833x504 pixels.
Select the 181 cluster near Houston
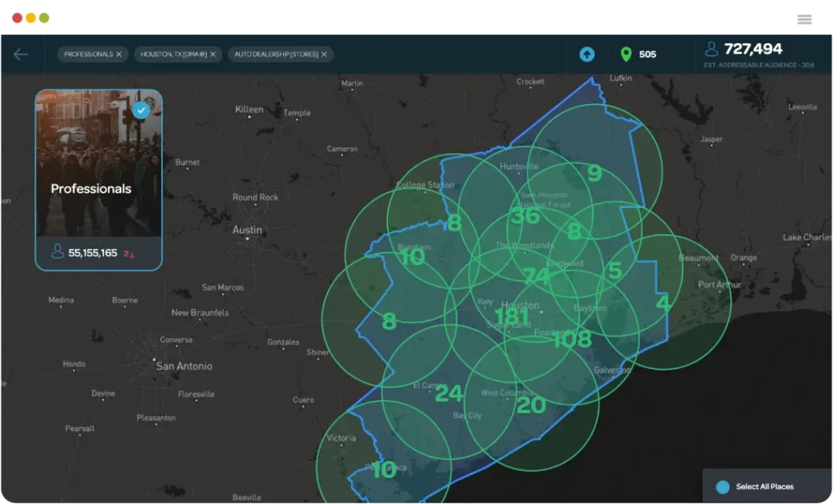tap(512, 316)
